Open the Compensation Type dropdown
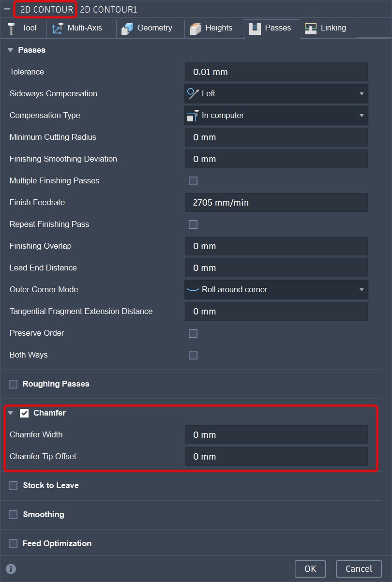Screen dimensions: 392x582 (276, 115)
